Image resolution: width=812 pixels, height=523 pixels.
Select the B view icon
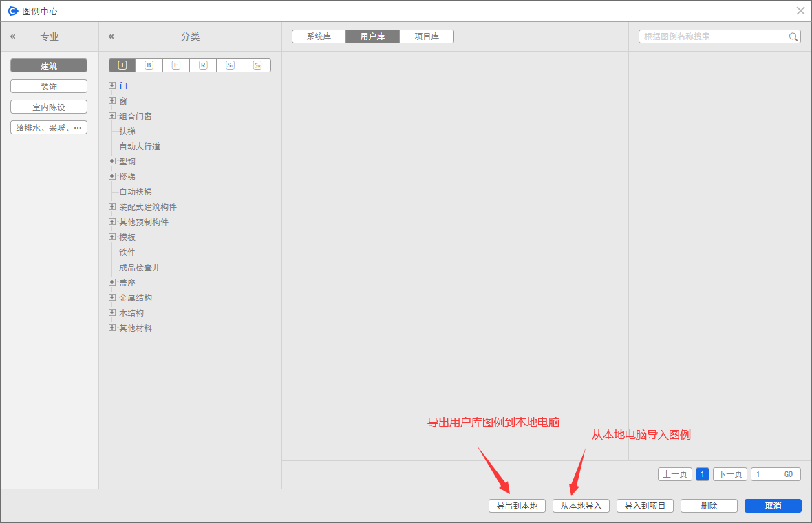coord(149,65)
